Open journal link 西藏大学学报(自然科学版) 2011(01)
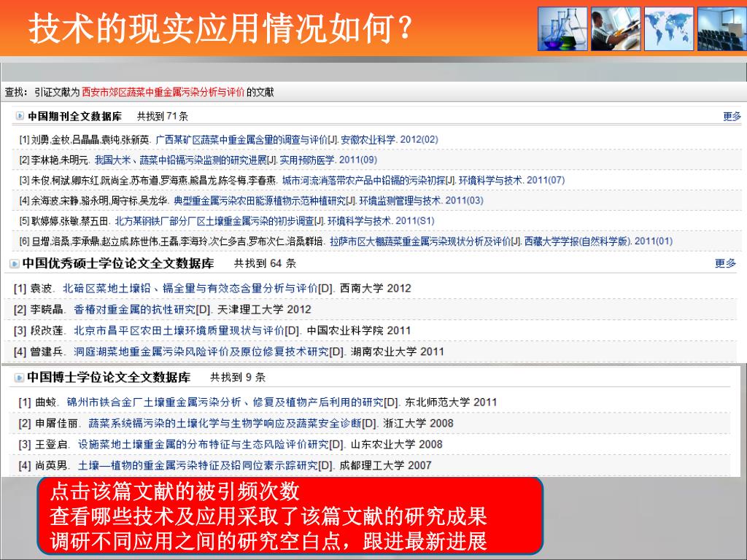 [598, 241]
